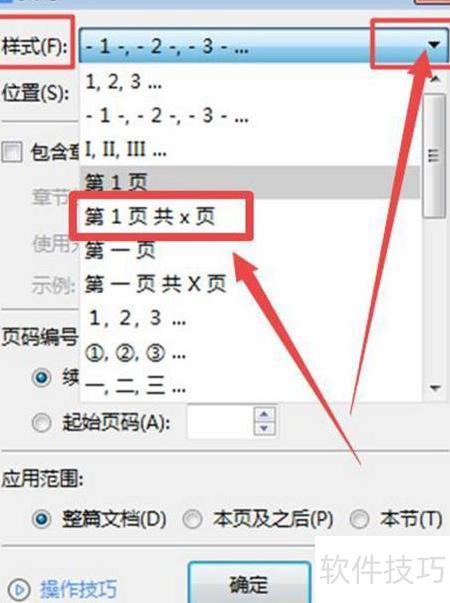This screenshot has width=450, height=603.
Task: Click the 确定 confirm button
Action: point(249,584)
